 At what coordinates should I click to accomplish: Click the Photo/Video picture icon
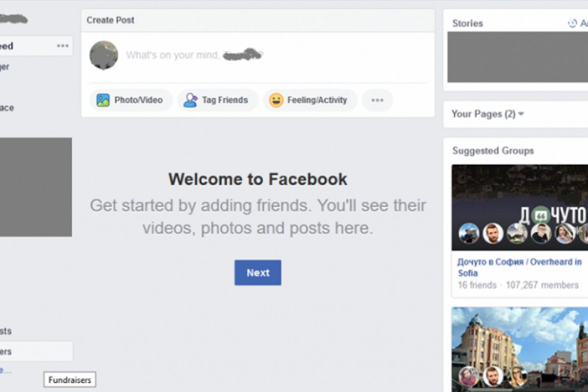tap(103, 100)
